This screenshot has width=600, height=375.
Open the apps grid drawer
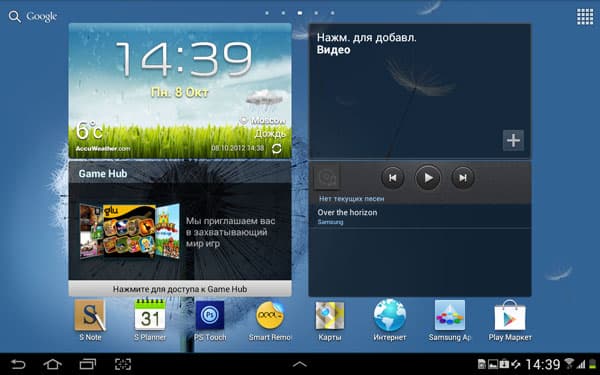coord(585,17)
